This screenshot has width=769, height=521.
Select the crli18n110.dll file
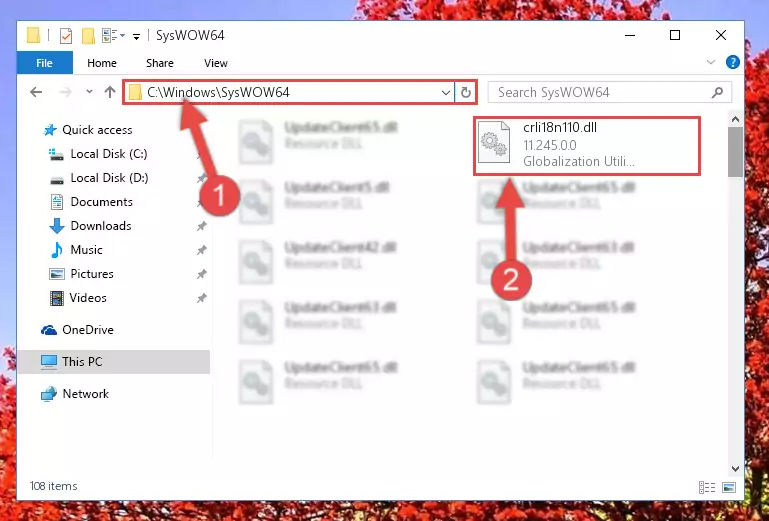[x=587, y=145]
